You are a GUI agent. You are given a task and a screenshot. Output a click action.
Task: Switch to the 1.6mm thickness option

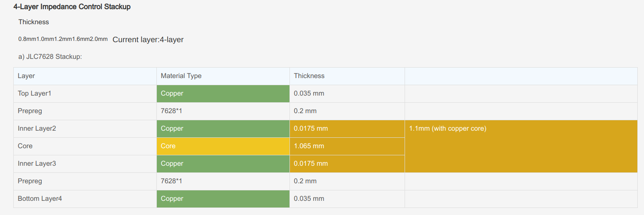81,39
